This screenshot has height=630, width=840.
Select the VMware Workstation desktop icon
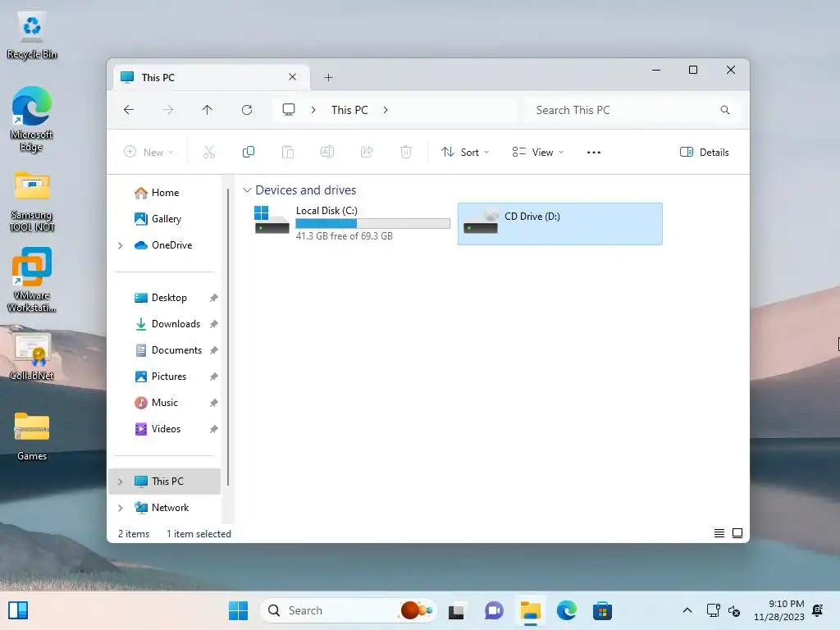coord(32,280)
